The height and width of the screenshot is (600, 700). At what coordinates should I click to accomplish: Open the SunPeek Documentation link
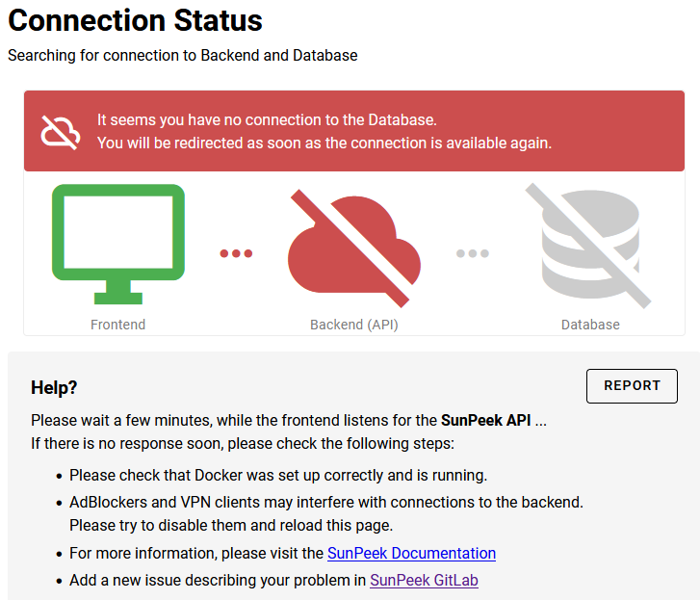coord(411,554)
